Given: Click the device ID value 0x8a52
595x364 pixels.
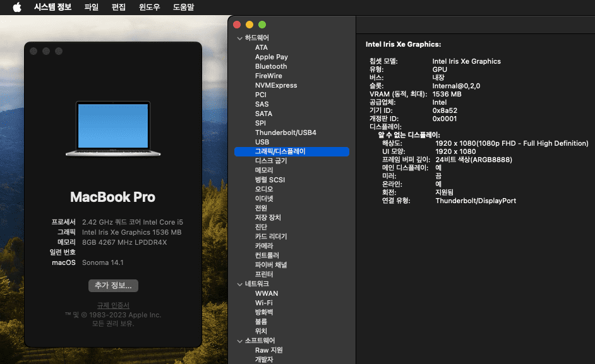Looking at the screenshot, I should (x=445, y=111).
